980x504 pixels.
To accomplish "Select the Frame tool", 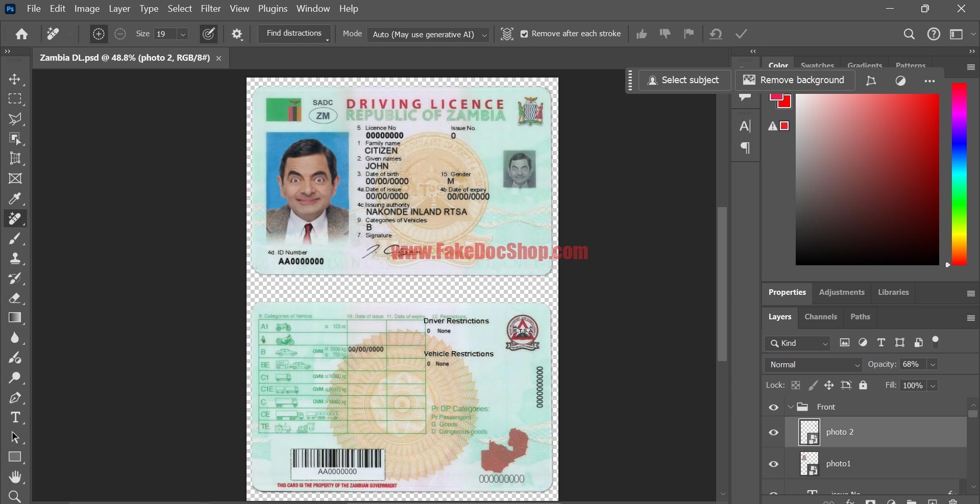I will [x=15, y=179].
